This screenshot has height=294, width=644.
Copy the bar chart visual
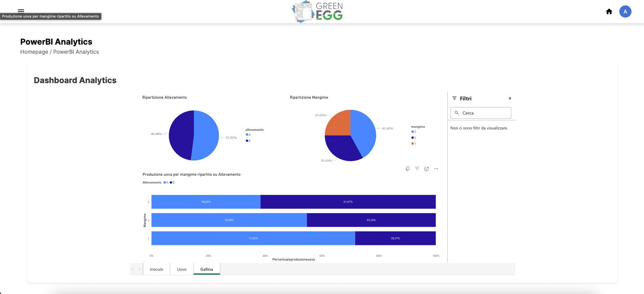pos(407,169)
